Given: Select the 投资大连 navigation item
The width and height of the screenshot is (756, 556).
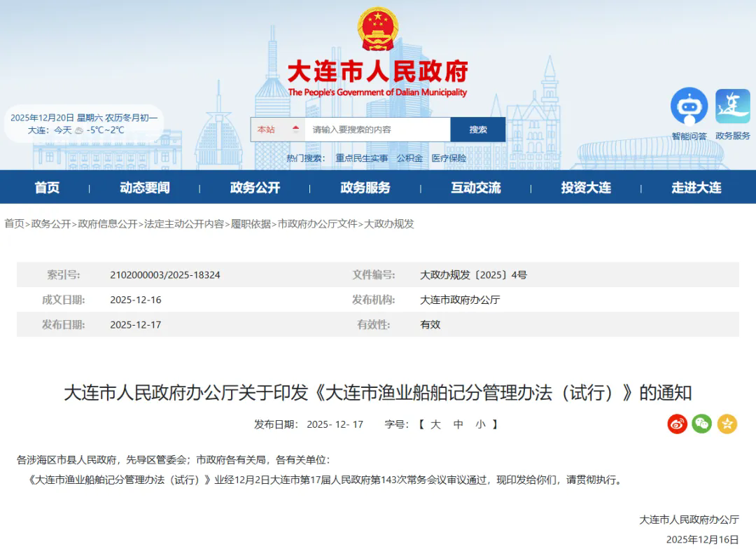Looking at the screenshot, I should (x=586, y=188).
